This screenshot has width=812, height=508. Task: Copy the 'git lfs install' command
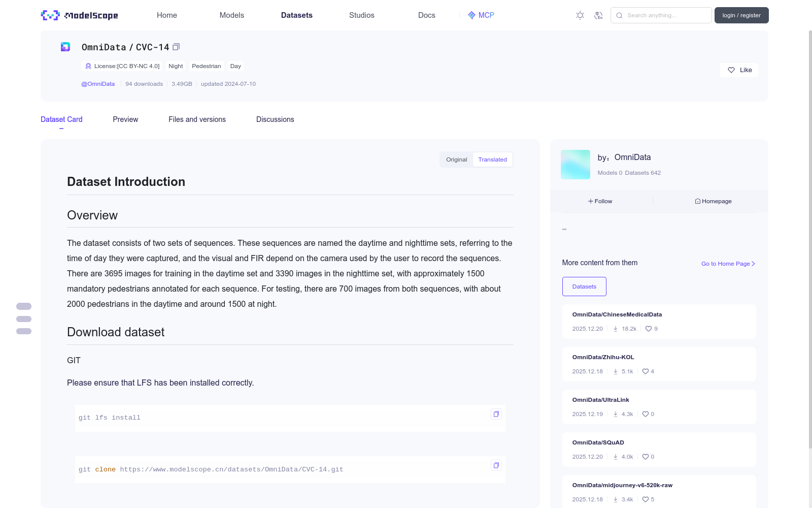496,414
